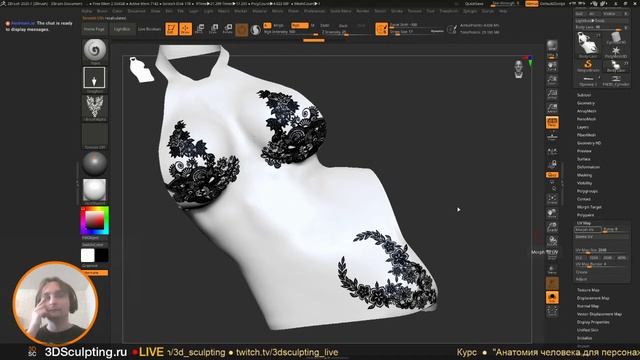Toggle Solo mode on right shelf
This screenshot has height=360, width=640.
pyautogui.click(x=552, y=298)
